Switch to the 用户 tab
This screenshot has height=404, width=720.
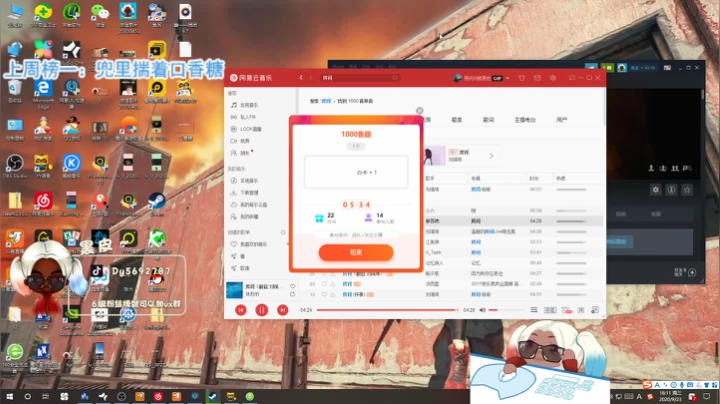click(562, 120)
